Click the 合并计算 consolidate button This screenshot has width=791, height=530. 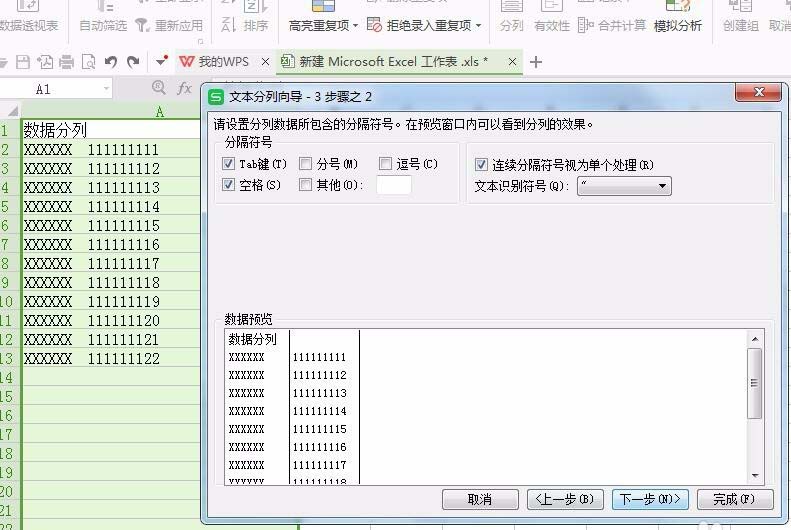(611, 25)
